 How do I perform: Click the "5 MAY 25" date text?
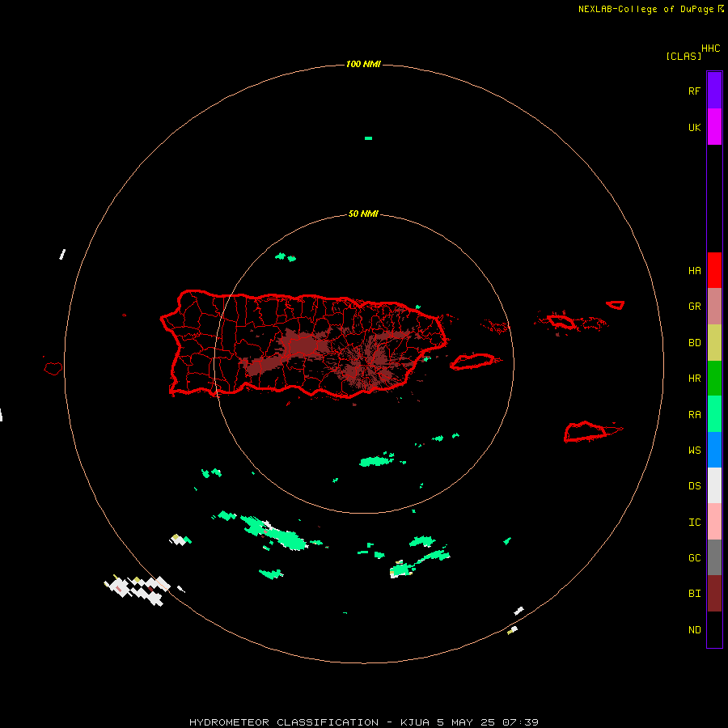[466, 722]
